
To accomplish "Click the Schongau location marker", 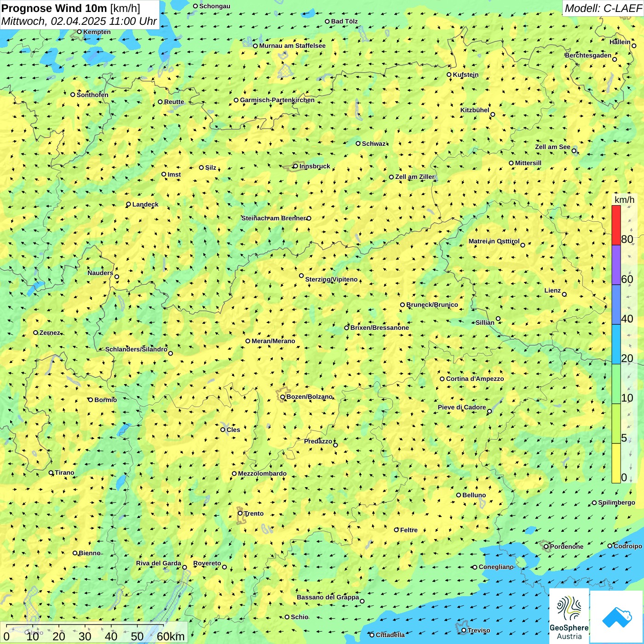I will pyautogui.click(x=195, y=6).
